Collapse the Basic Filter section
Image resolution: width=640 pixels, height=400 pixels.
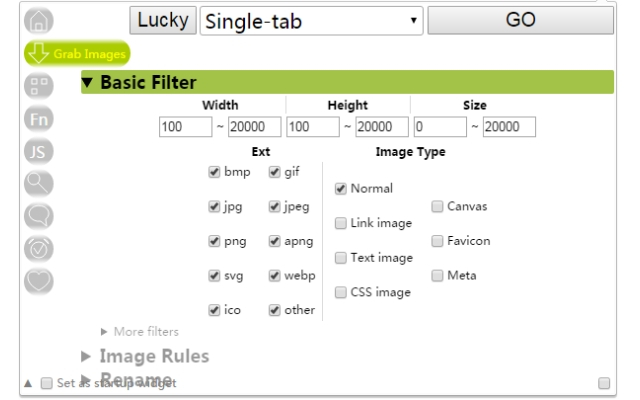point(142,82)
